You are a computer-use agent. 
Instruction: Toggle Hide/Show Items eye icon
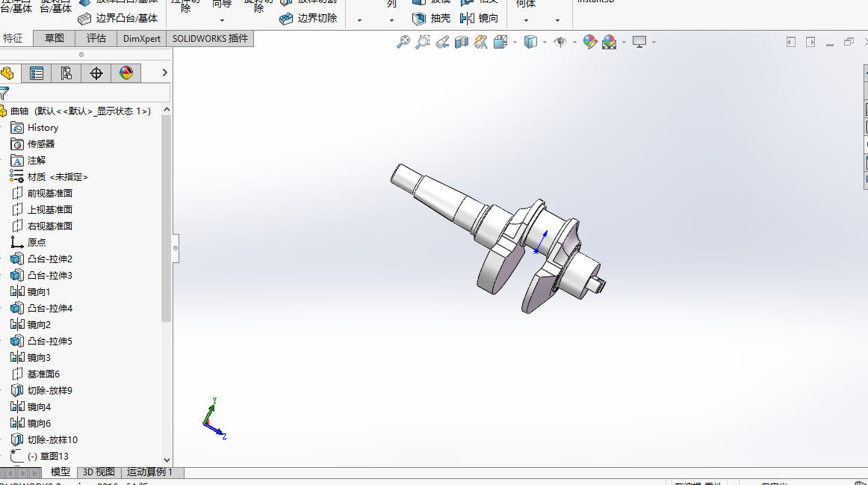coord(560,42)
